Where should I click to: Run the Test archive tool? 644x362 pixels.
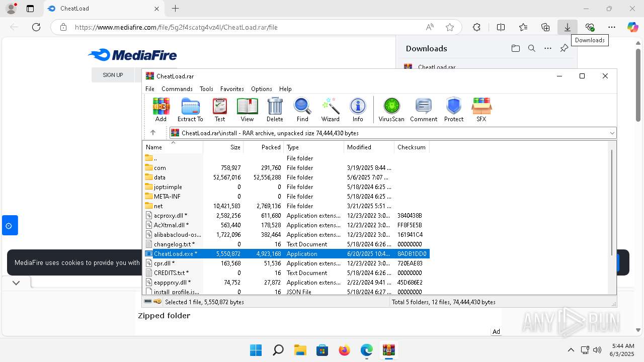point(220,110)
